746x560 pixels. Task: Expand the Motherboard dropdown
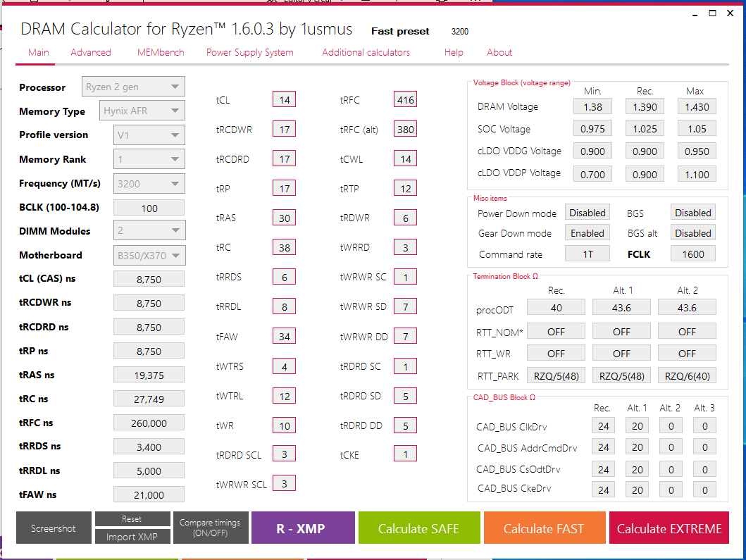tap(149, 255)
